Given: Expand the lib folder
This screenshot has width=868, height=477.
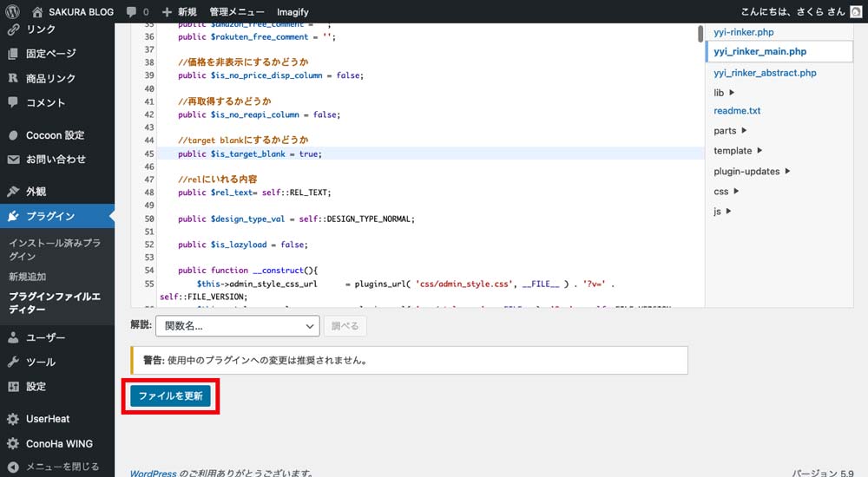Looking at the screenshot, I should [x=724, y=93].
